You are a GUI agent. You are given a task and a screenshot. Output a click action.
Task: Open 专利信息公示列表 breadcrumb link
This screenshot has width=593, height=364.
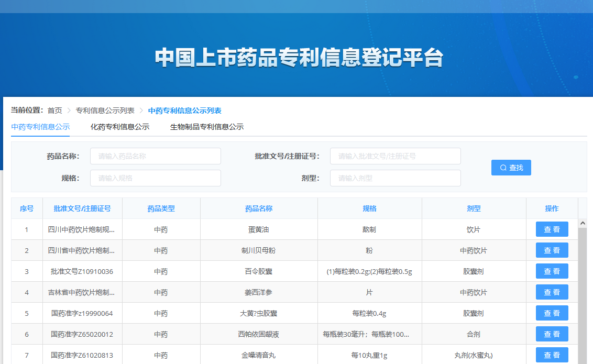click(x=105, y=111)
